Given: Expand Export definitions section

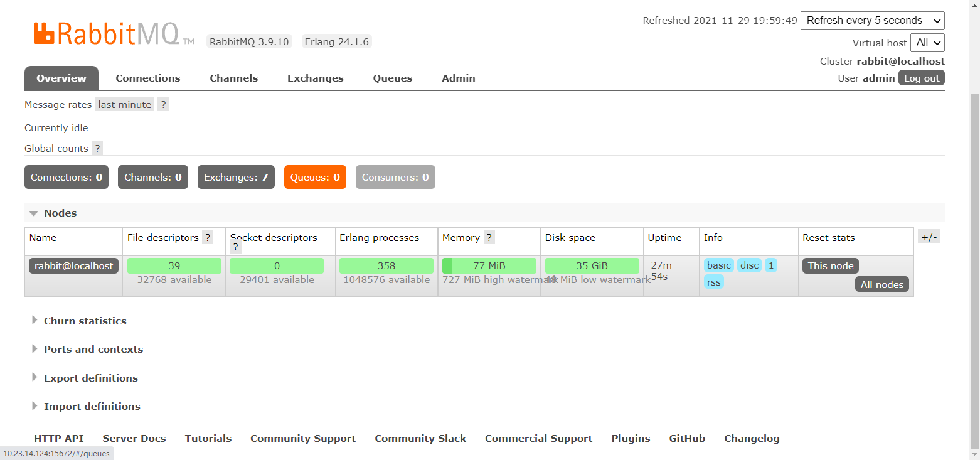Looking at the screenshot, I should tap(85, 378).
